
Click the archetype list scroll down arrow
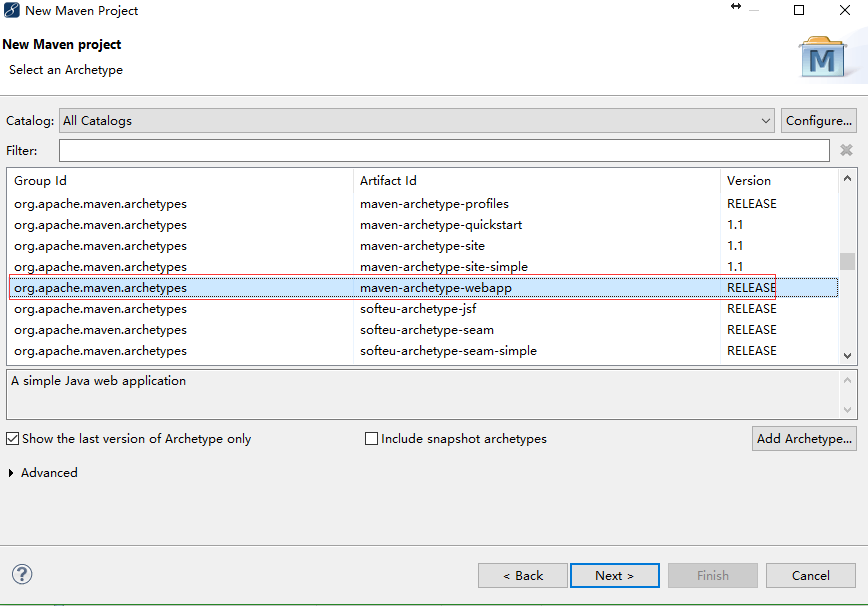[x=847, y=356]
